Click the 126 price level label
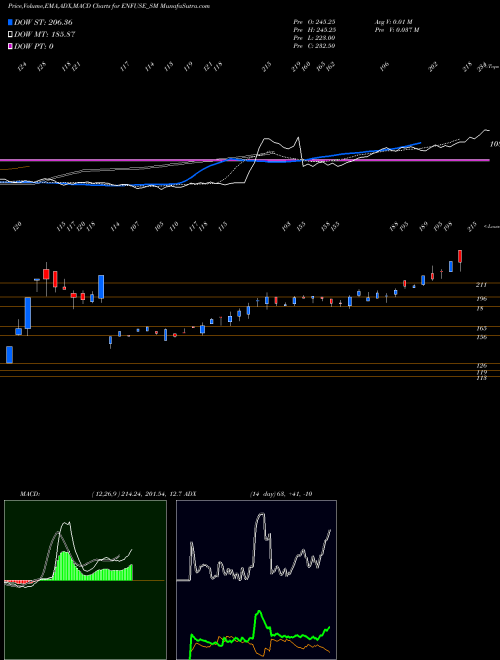The height and width of the screenshot is (660, 500). click(481, 366)
